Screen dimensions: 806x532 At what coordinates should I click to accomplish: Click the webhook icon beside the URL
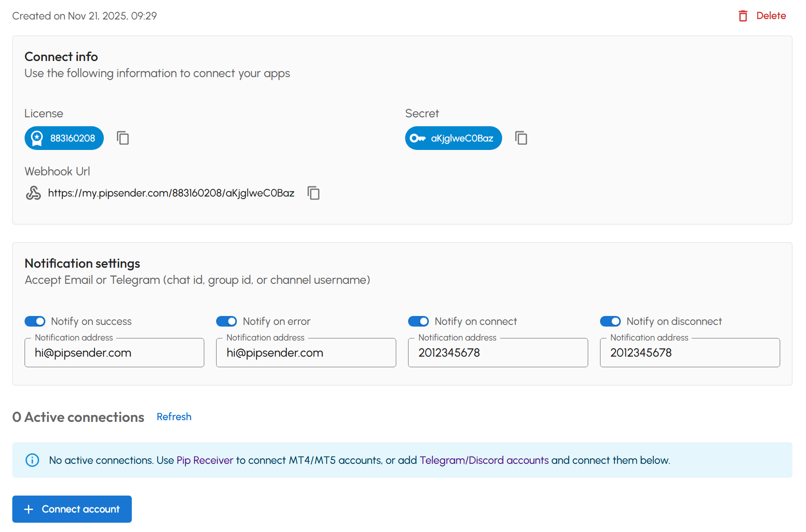[33, 193]
